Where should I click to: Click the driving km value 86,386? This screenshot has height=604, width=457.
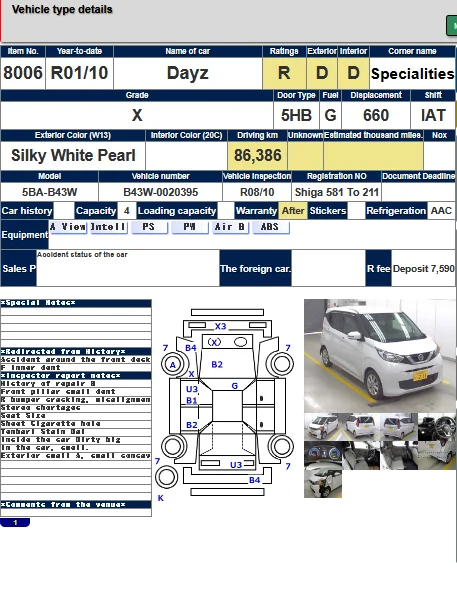pyautogui.click(x=258, y=156)
